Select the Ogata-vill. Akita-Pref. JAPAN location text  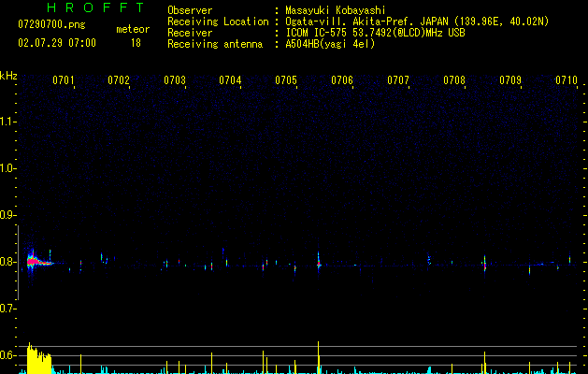[417, 22]
